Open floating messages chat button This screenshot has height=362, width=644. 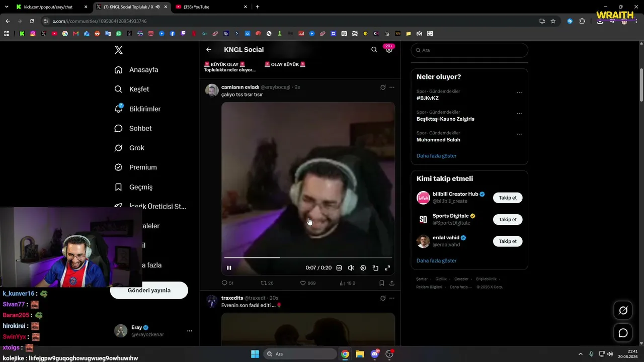(623, 333)
